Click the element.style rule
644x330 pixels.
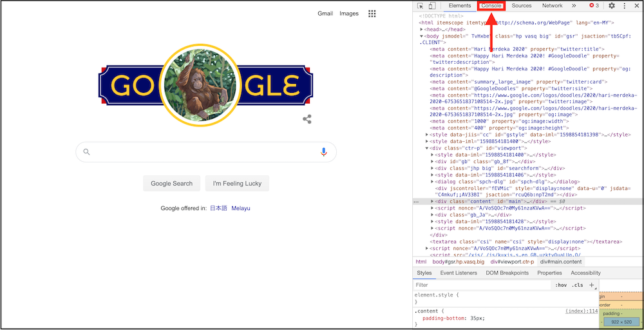tap(437, 295)
